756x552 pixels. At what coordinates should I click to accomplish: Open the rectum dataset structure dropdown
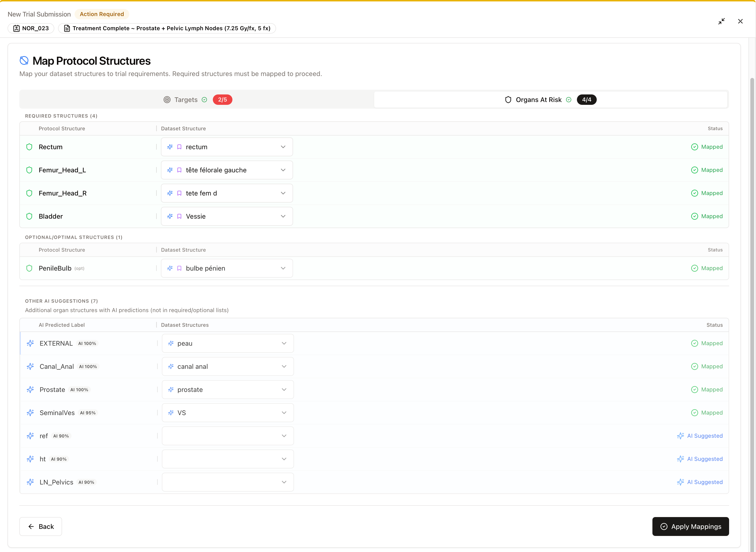[x=227, y=147]
